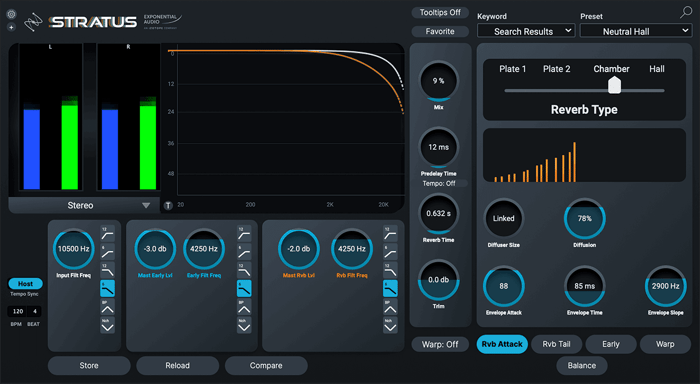Screen dimensions: 700x384
Task: Click the Reverb Time knob 0.632 s
Action: point(438,213)
